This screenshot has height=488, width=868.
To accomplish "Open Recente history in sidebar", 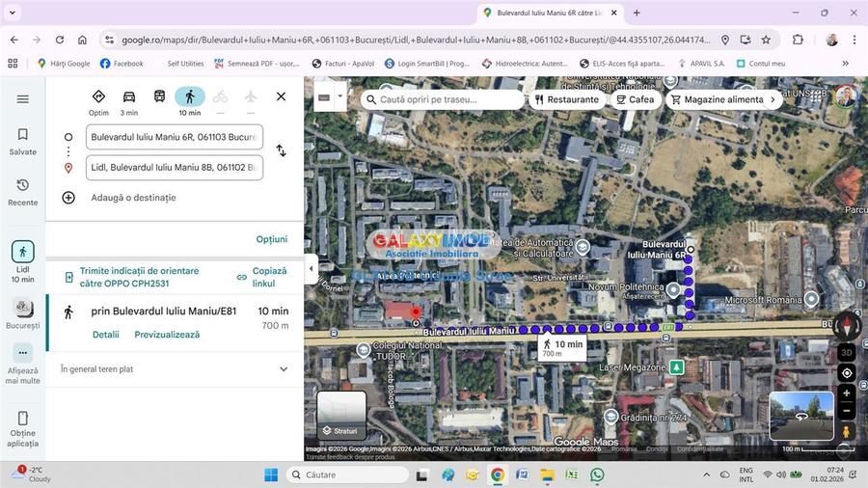I will pos(23,192).
